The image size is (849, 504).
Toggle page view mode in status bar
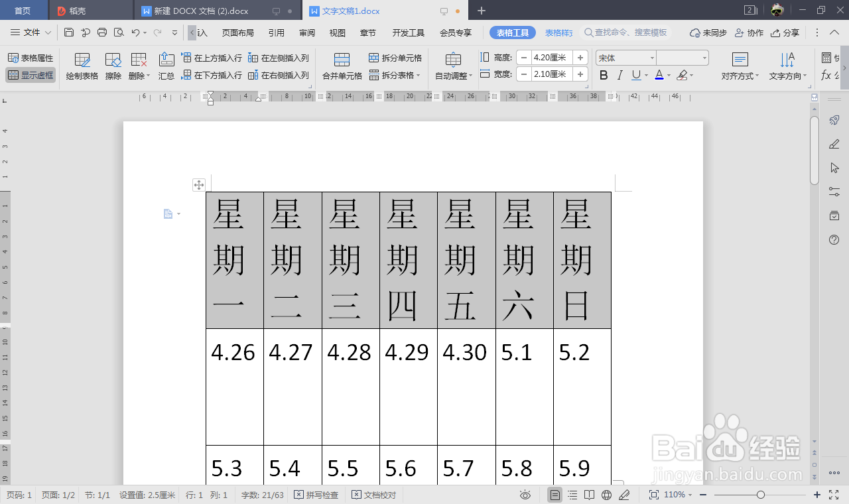pos(555,495)
